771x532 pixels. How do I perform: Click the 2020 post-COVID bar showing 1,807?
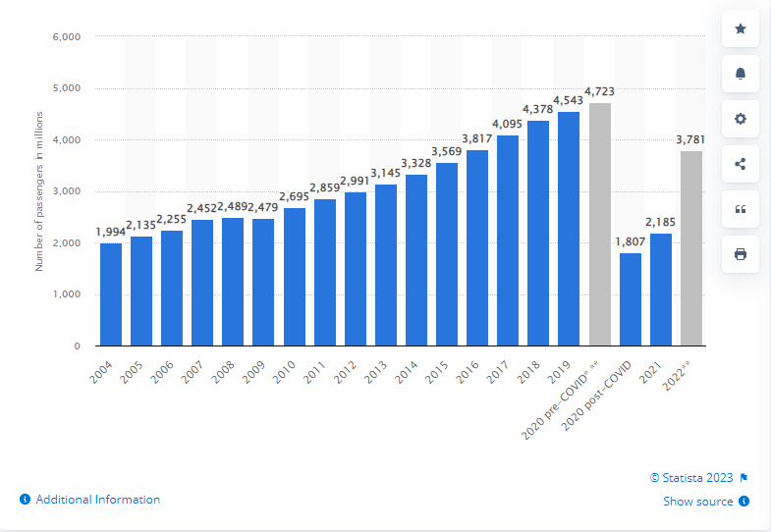pos(630,299)
